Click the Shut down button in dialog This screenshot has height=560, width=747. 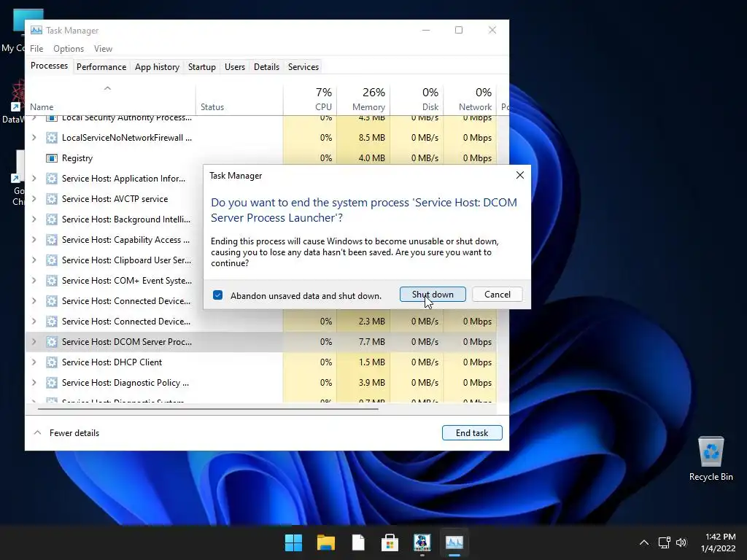(x=433, y=295)
